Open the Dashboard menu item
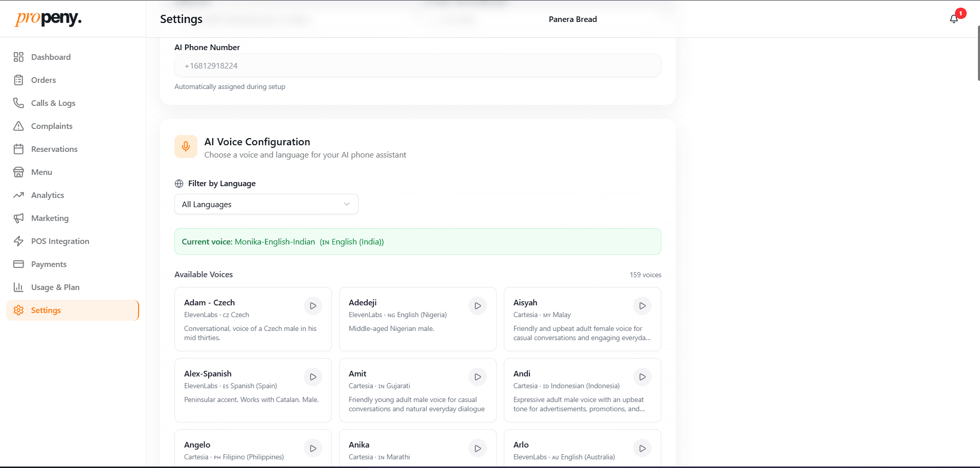The width and height of the screenshot is (980, 468). (73, 57)
